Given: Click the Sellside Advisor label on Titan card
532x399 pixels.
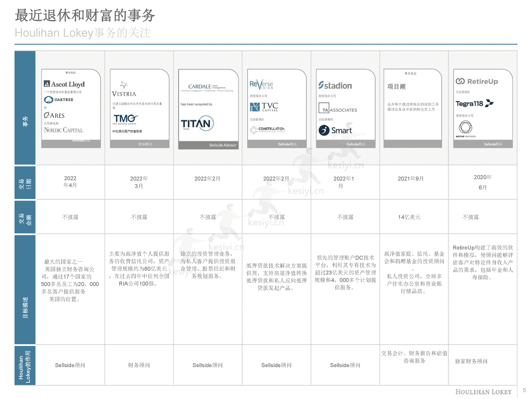Looking at the screenshot, I should coord(223,145).
